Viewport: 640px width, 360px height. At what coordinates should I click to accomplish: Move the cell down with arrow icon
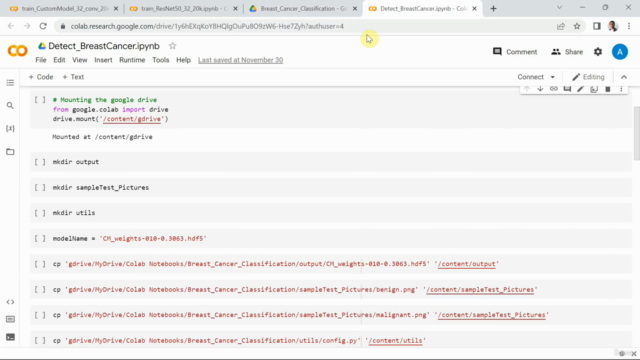pos(540,89)
